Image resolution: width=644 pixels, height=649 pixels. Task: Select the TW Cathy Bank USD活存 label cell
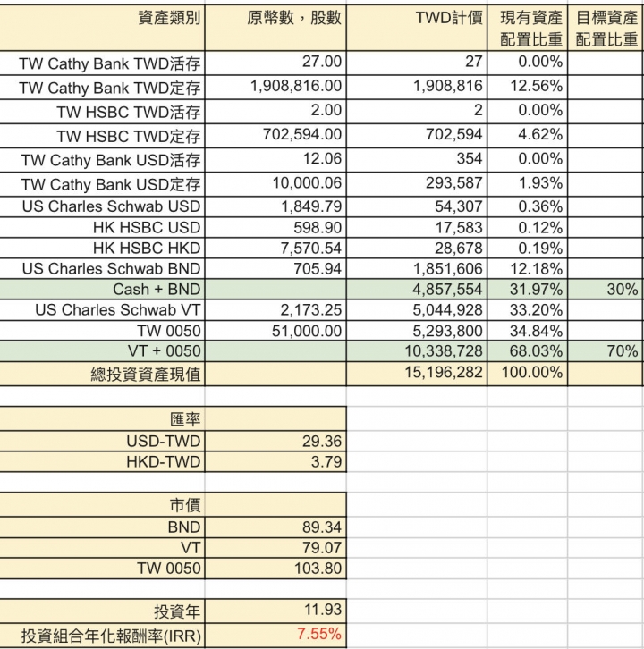[x=102, y=160]
